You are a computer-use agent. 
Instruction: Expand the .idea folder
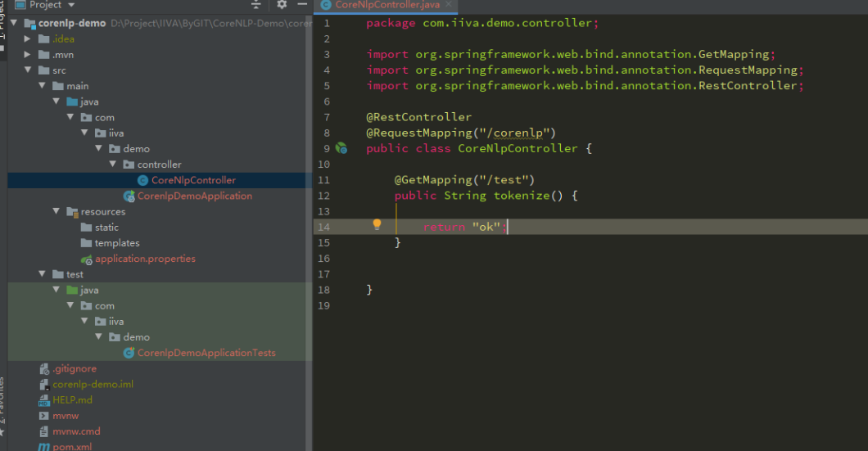click(x=27, y=38)
